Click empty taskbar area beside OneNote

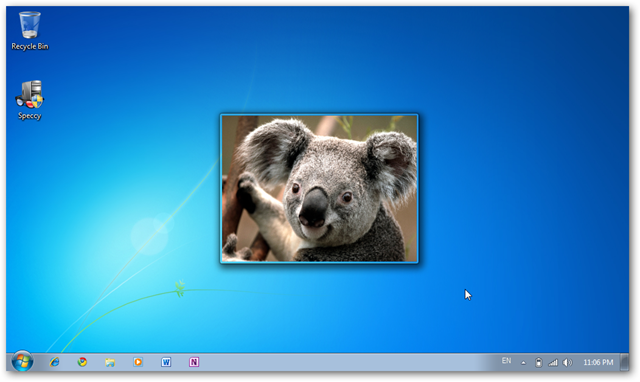pos(347,362)
